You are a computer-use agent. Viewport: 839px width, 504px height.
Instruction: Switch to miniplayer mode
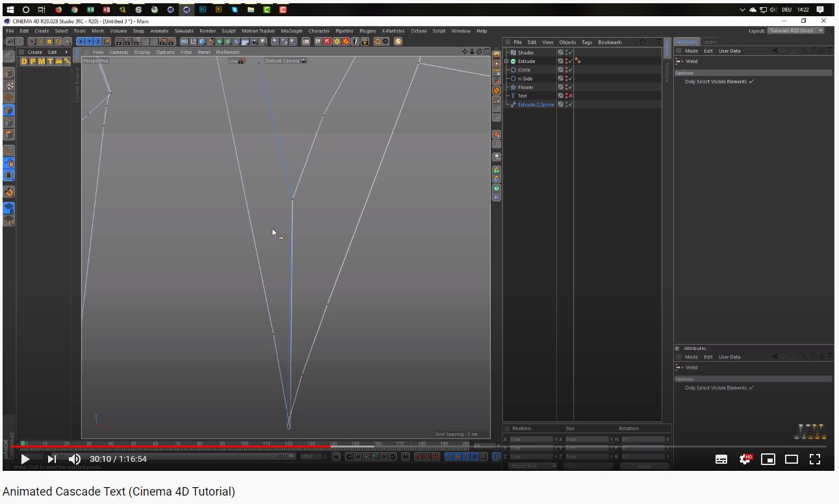768,459
